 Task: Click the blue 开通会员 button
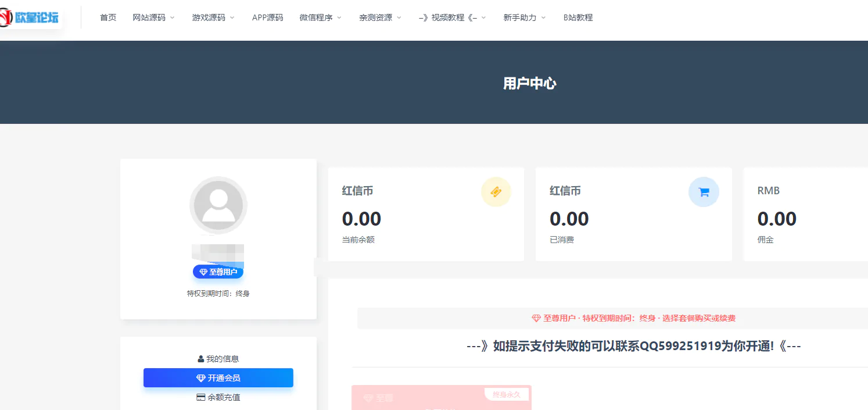point(218,378)
